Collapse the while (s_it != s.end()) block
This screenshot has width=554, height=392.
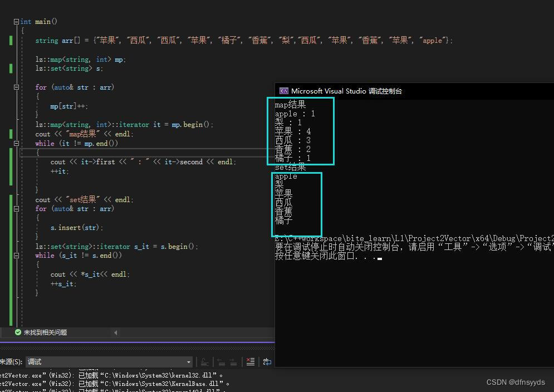(16, 255)
